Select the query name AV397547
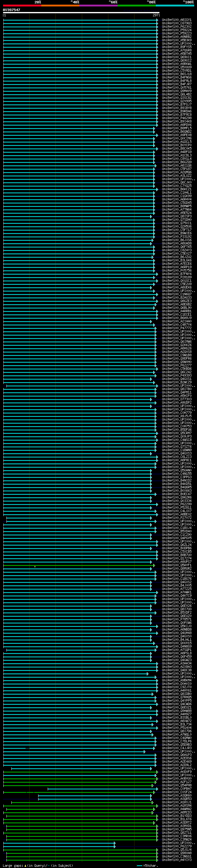 [11, 10]
